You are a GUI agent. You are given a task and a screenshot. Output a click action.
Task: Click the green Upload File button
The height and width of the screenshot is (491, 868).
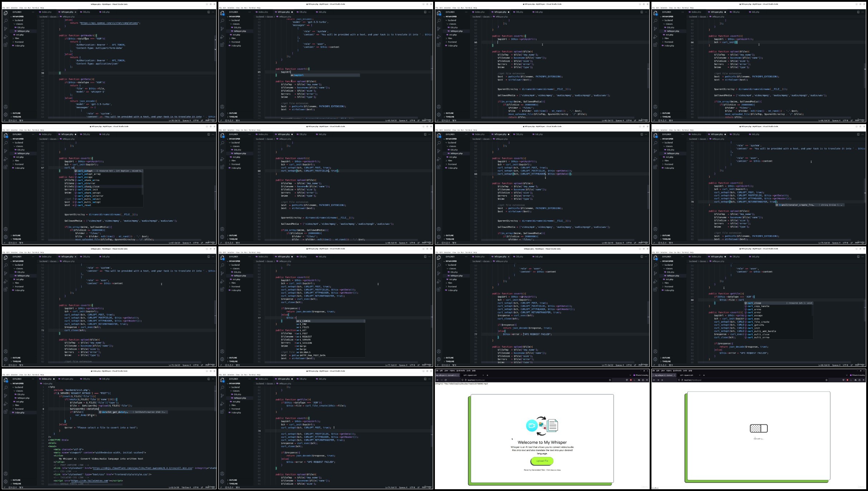pos(542,461)
